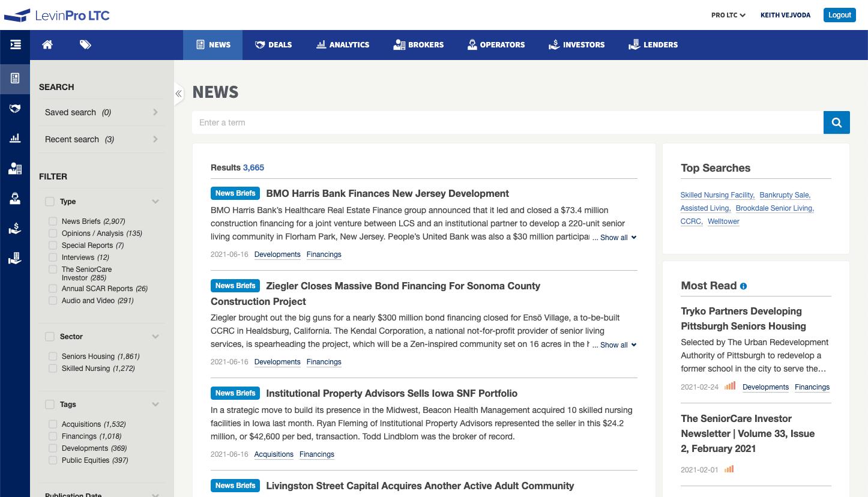Toggle the sidebar menu hamburger icon

click(15, 44)
